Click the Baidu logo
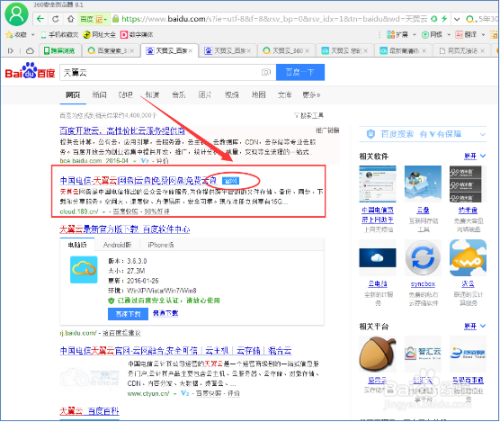500x422 pixels. [30, 71]
